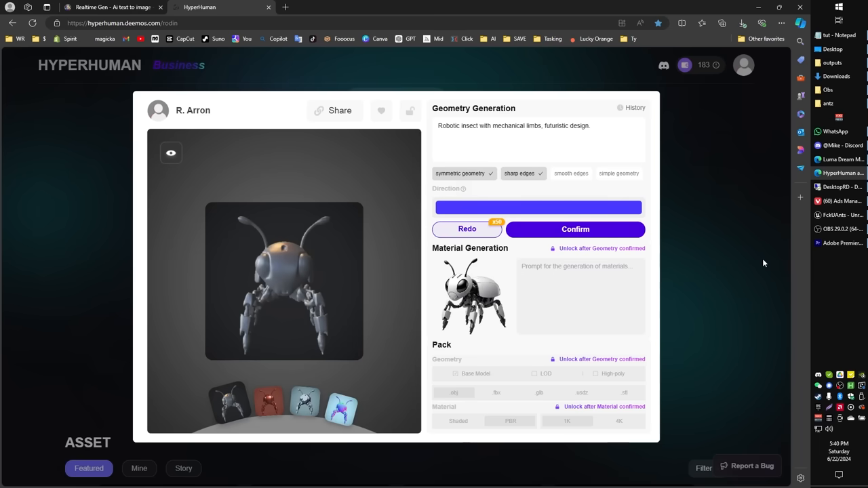Click the Redo button with x50 badge
Screen dimensions: 868x488
click(467, 229)
